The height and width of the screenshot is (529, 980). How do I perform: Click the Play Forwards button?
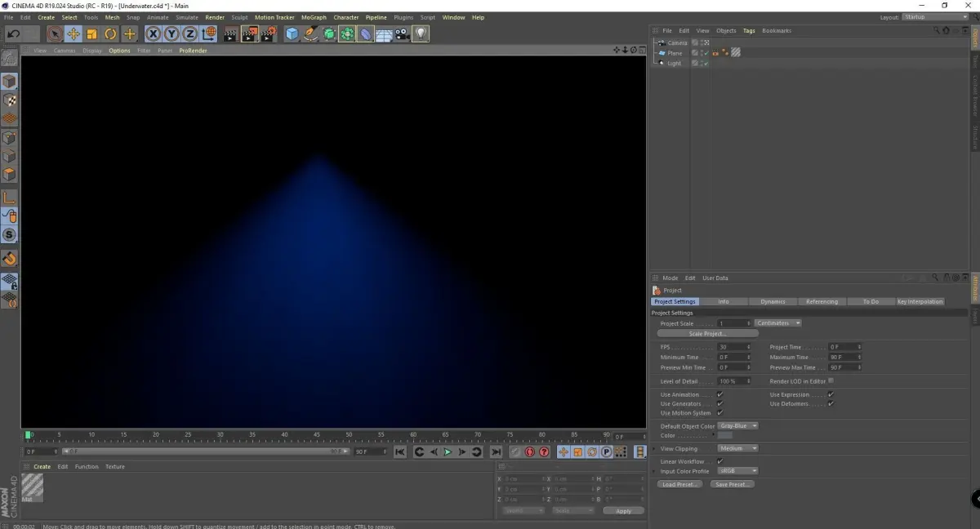(448, 451)
